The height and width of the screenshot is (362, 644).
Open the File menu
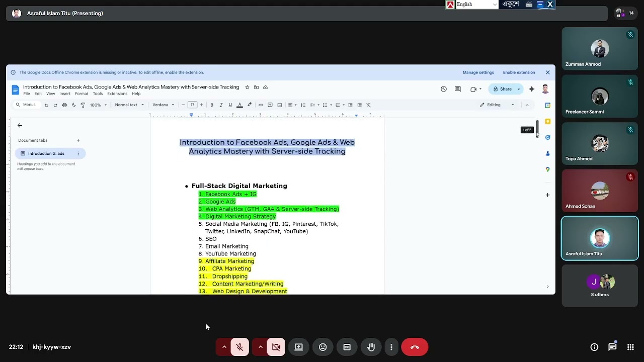click(27, 94)
